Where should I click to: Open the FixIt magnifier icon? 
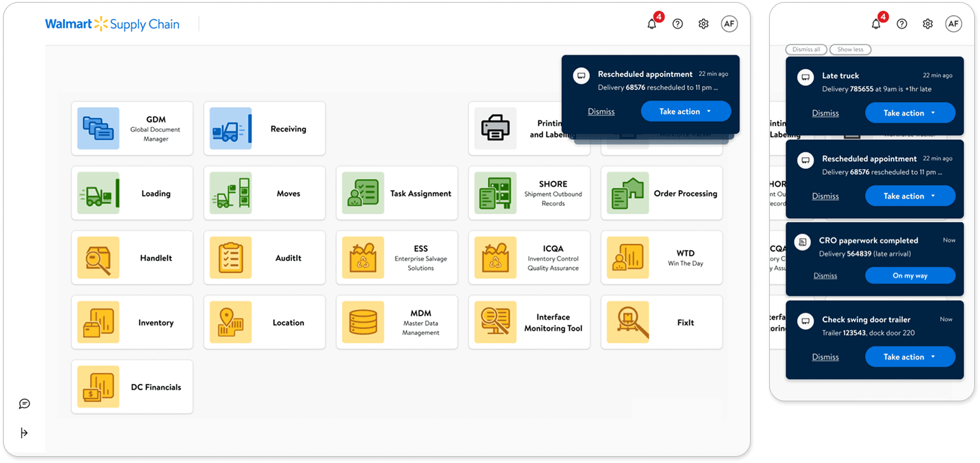(628, 322)
